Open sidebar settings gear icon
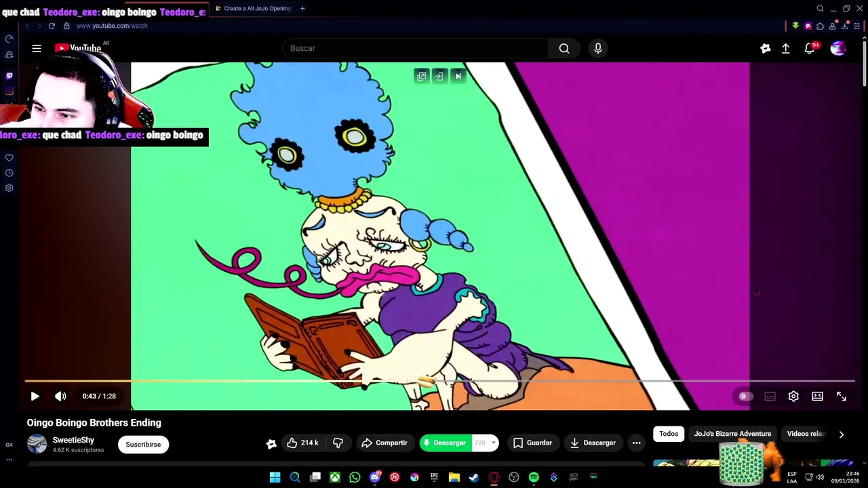Image resolution: width=868 pixels, height=488 pixels. [9, 188]
